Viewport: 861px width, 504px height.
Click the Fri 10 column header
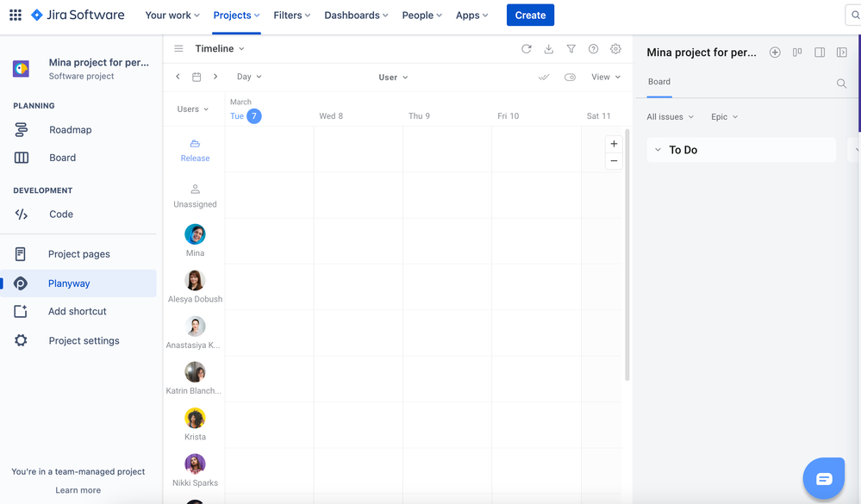coord(508,115)
